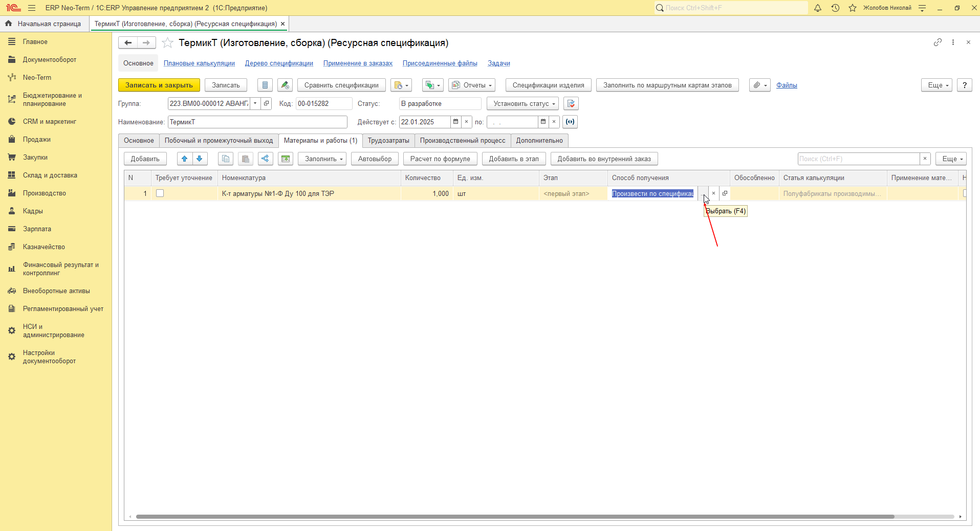Click the pencil-with-clock icon in toolbar
This screenshot has width=980, height=531.
tap(285, 85)
